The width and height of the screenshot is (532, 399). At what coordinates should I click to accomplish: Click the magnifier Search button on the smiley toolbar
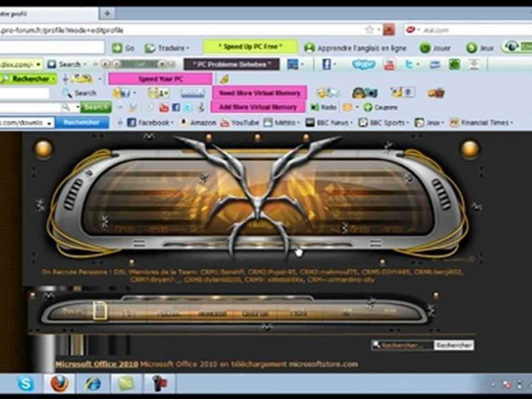[79, 93]
